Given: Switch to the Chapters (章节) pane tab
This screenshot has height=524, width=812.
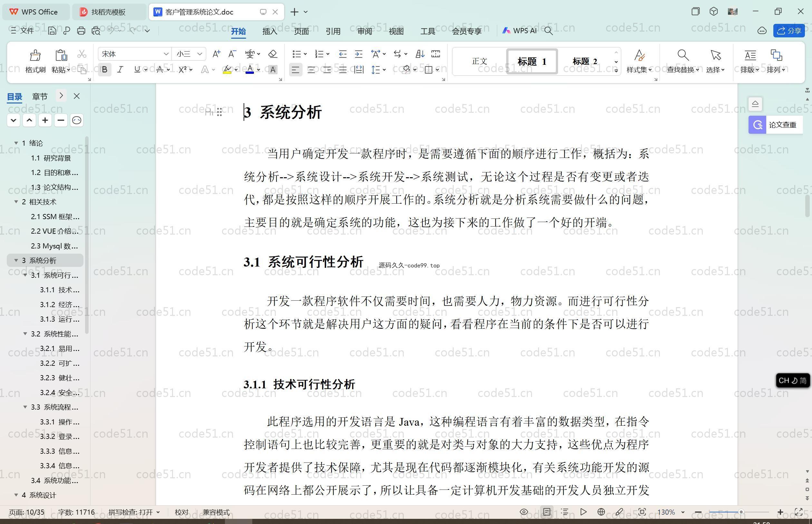Looking at the screenshot, I should point(40,96).
